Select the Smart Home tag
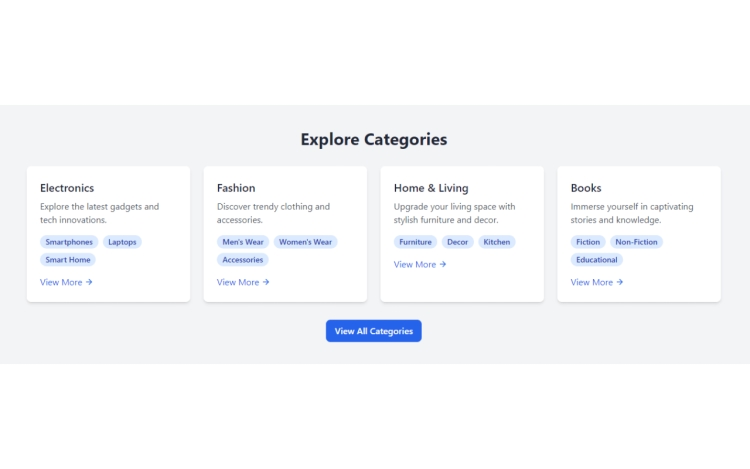The width and height of the screenshot is (750, 469). (68, 260)
